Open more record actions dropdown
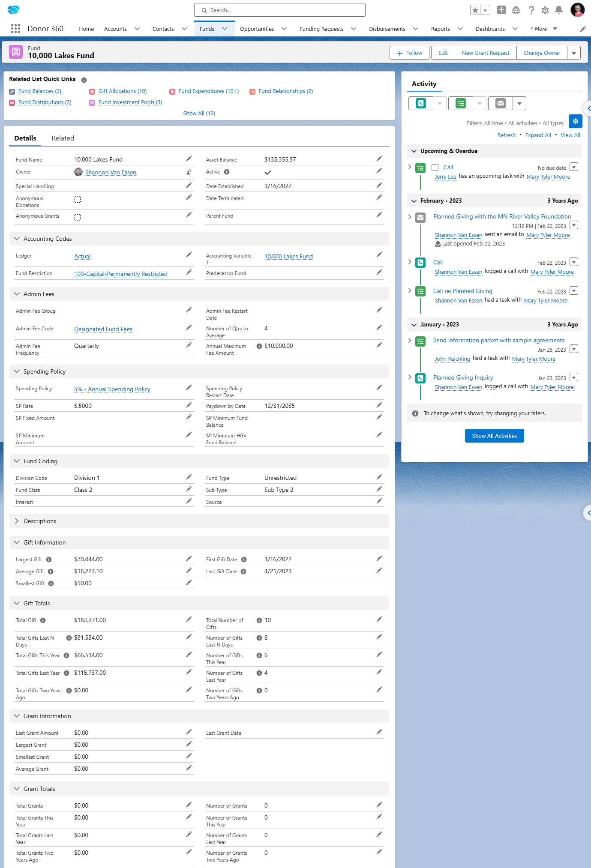The image size is (591, 868). [574, 53]
